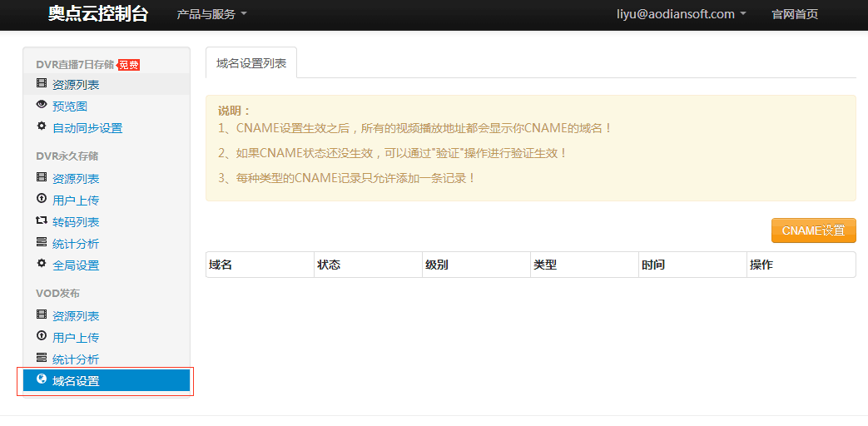Expand the 产品与服务 dropdown menu
This screenshot has height=426, width=868.
[x=211, y=14]
